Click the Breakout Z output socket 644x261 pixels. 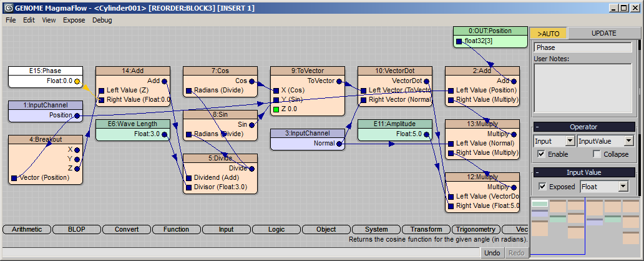77,169
